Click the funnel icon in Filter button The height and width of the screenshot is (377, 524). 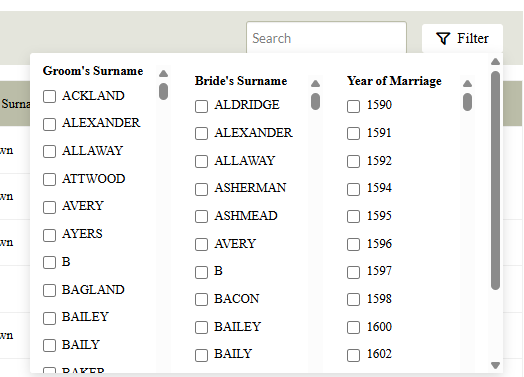[443, 38]
